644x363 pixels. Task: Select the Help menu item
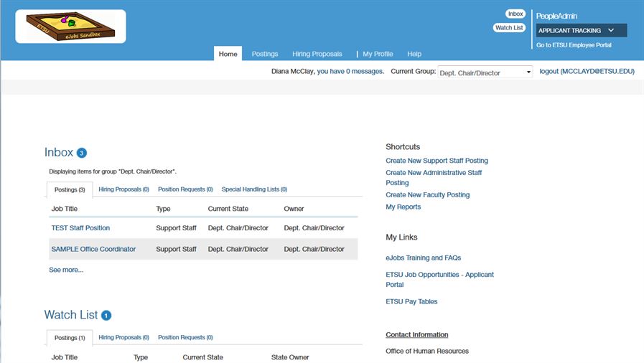[414, 54]
